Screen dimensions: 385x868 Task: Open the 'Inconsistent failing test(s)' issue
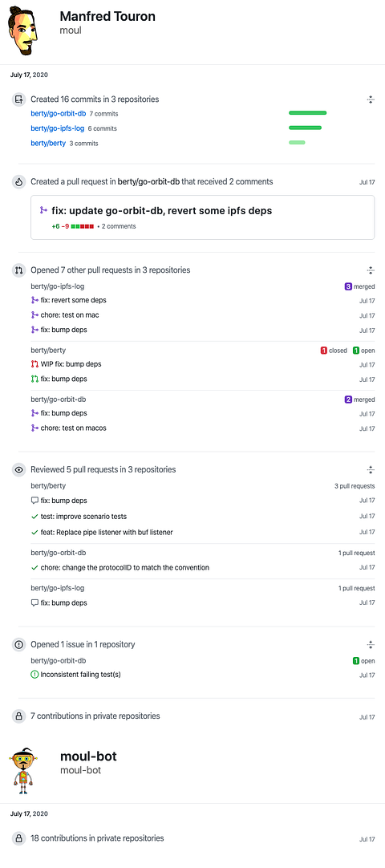pos(80,675)
